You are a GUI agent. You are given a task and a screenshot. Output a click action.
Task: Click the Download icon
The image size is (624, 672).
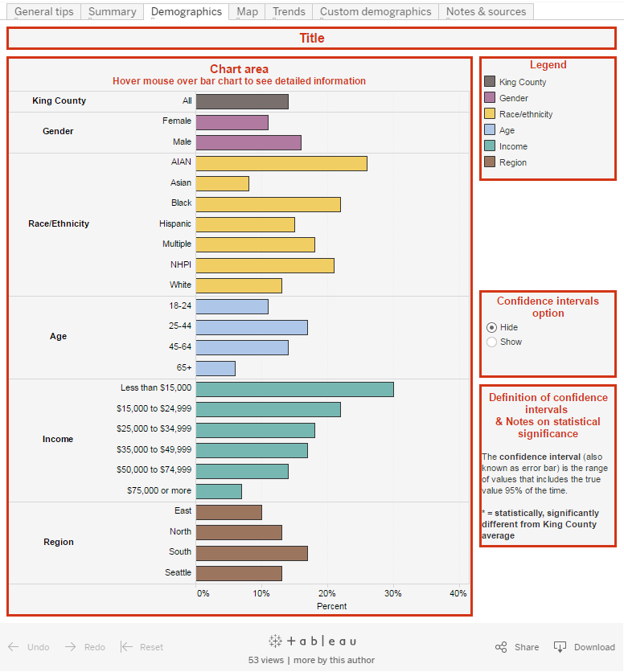[560, 647]
